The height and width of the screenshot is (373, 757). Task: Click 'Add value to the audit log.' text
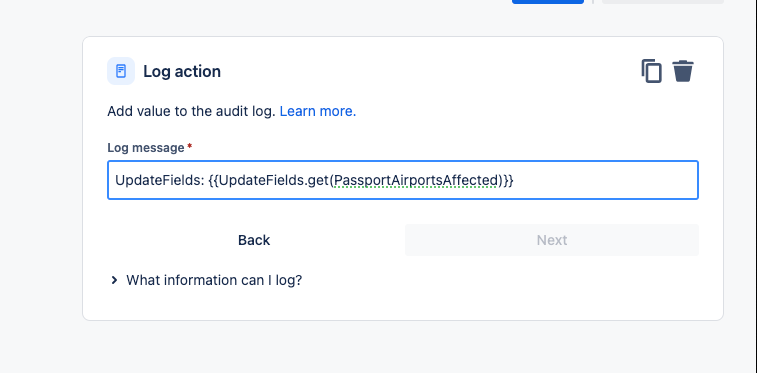pyautogui.click(x=191, y=111)
